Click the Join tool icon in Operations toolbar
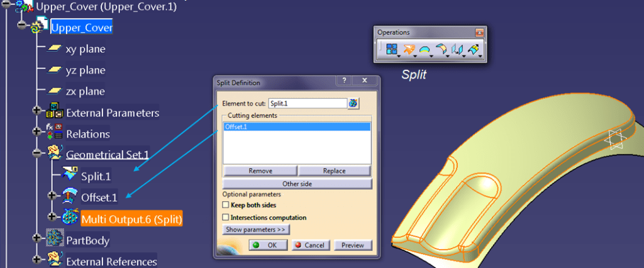644x268 pixels. pyautogui.click(x=391, y=49)
